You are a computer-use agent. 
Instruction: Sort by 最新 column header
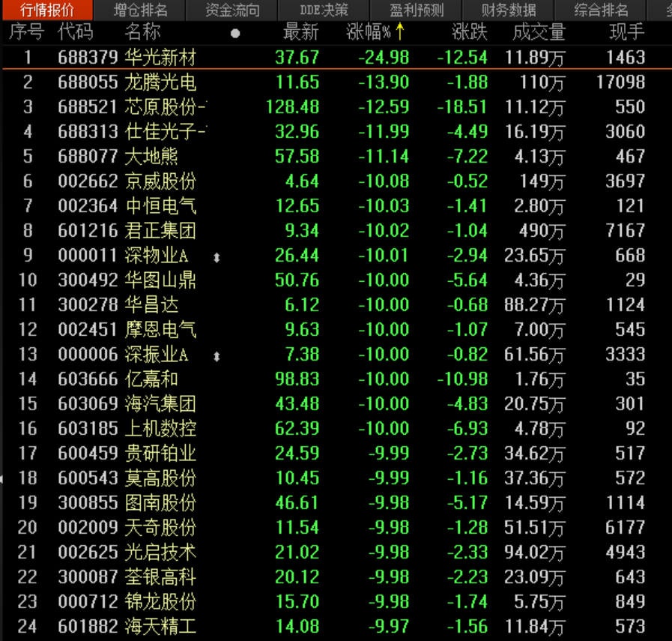pos(301,32)
